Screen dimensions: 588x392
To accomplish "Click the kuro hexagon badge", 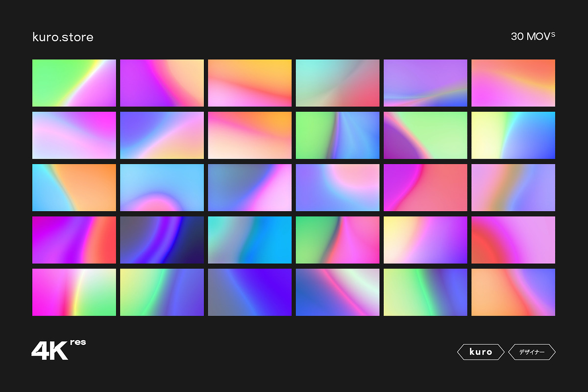I will [x=481, y=351].
